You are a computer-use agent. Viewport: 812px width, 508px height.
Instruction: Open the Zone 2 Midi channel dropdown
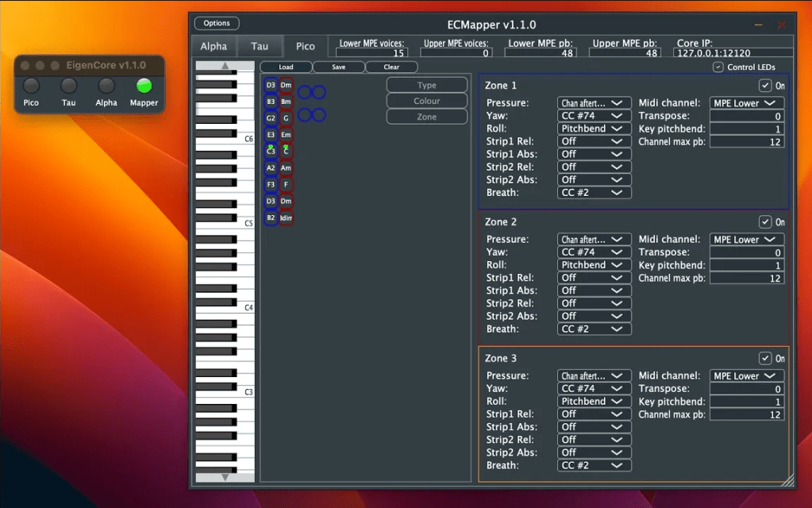pyautogui.click(x=746, y=239)
